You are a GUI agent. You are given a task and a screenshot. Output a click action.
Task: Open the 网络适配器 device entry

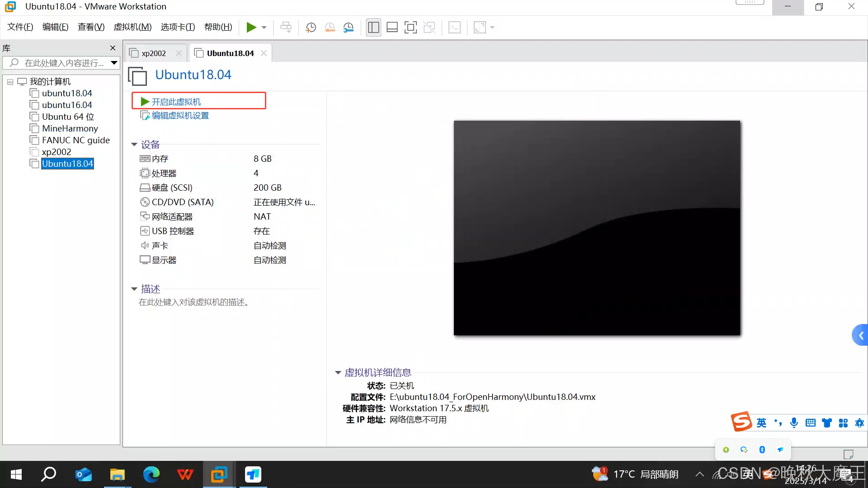coord(172,216)
